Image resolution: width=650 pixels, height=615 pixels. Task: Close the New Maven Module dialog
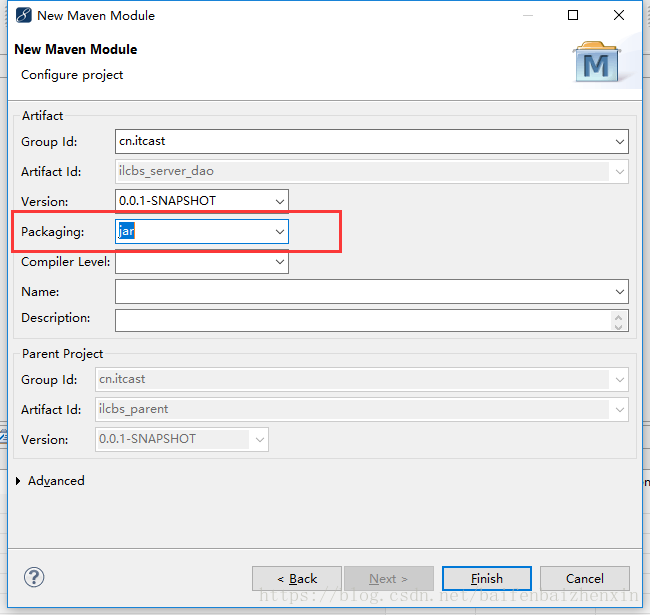pos(618,15)
